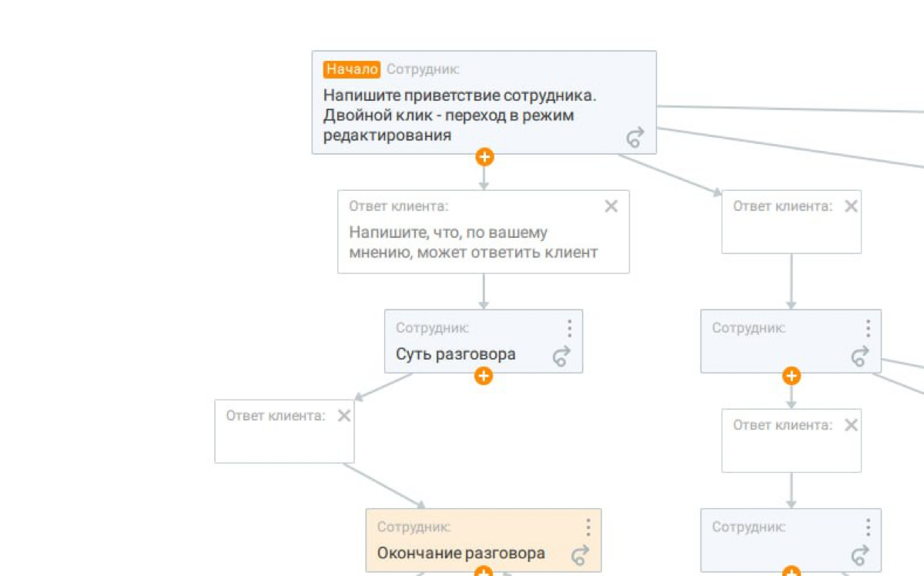Add a branch under 'Суть разговора' with the plus
Image resolution: width=924 pixels, height=576 pixels.
coord(484,376)
